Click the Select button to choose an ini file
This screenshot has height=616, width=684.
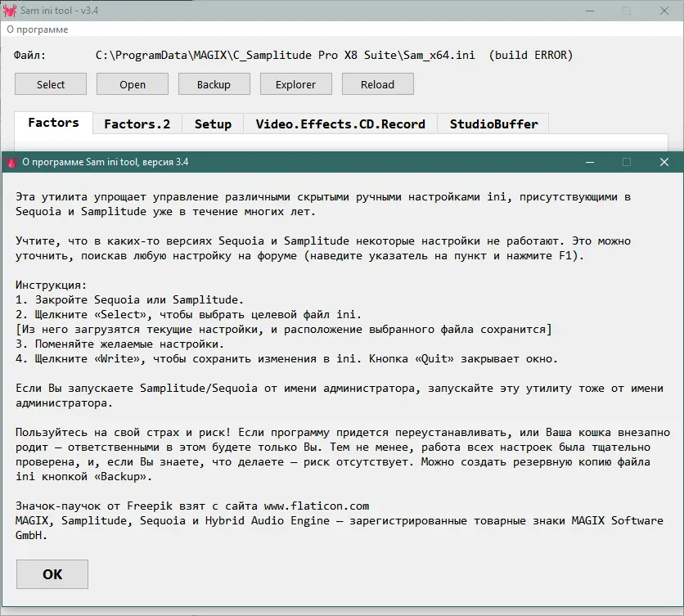[x=51, y=84]
